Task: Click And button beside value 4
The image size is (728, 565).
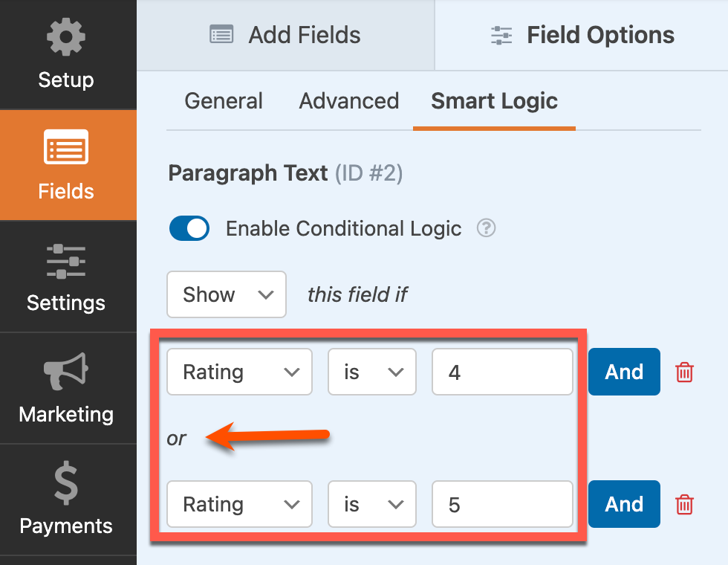Action: click(x=624, y=372)
